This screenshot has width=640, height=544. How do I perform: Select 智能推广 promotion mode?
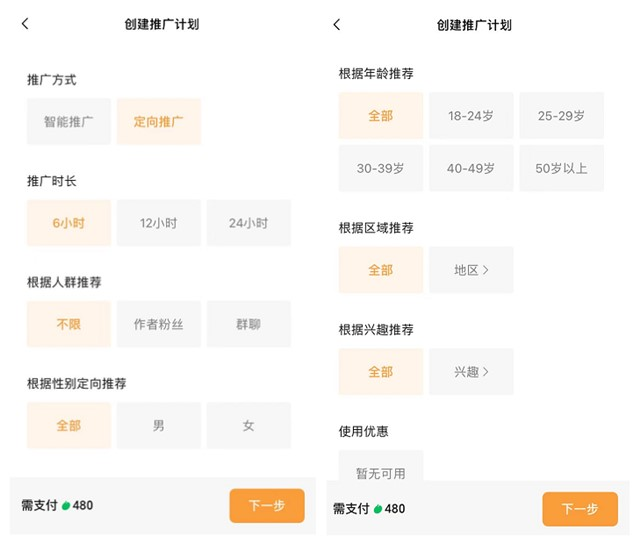[68, 121]
